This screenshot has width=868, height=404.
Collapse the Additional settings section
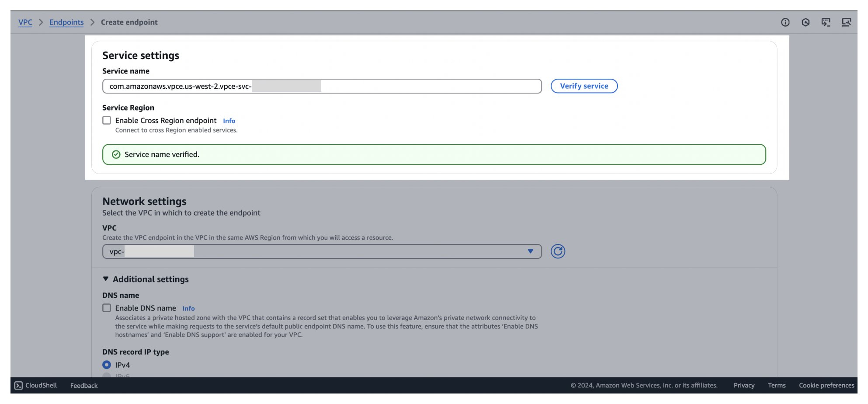106,279
